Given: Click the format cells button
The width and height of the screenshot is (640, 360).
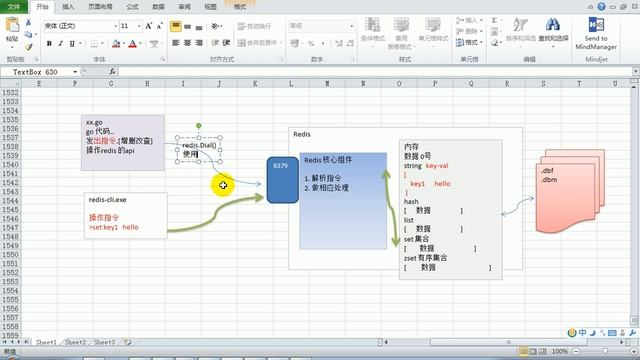Looking at the screenshot, I should [x=469, y=42].
